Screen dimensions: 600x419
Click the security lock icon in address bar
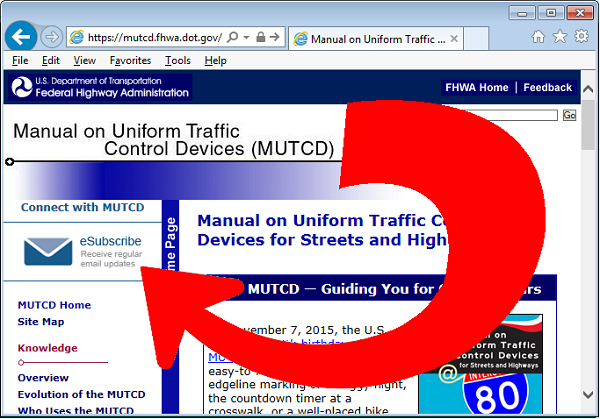[x=259, y=38]
